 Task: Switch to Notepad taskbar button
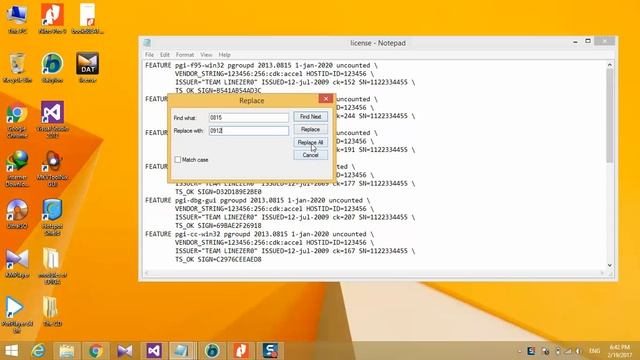(x=182, y=351)
